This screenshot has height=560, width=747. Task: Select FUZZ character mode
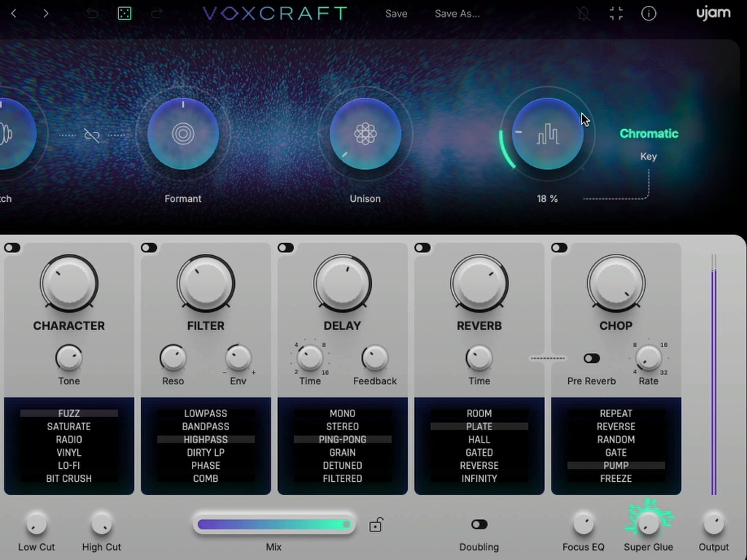(x=69, y=413)
